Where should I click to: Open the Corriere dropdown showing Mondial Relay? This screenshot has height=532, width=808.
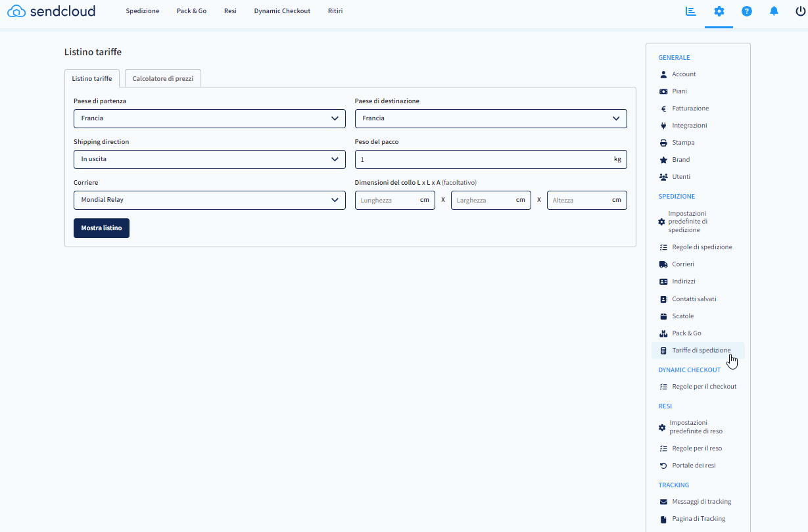(209, 200)
